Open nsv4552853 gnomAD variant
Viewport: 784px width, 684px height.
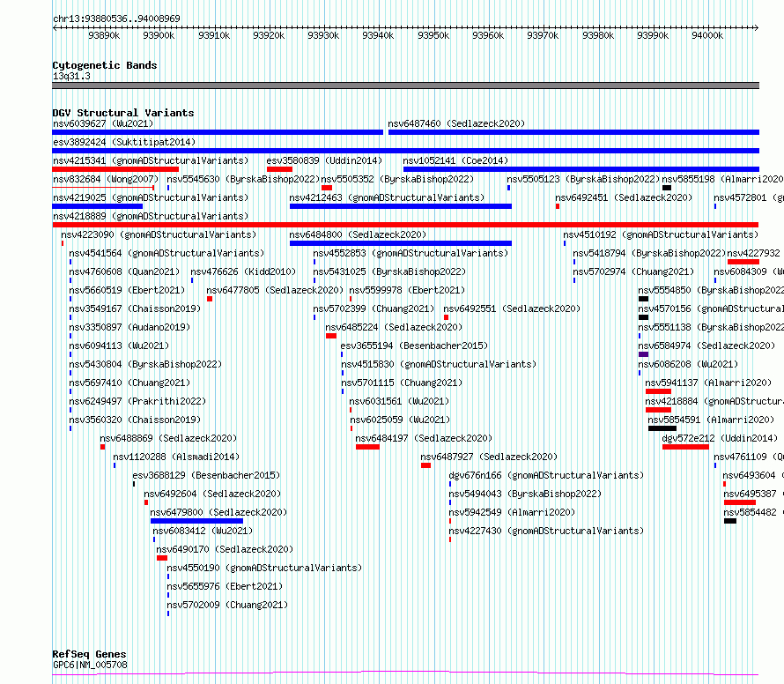pos(410,253)
